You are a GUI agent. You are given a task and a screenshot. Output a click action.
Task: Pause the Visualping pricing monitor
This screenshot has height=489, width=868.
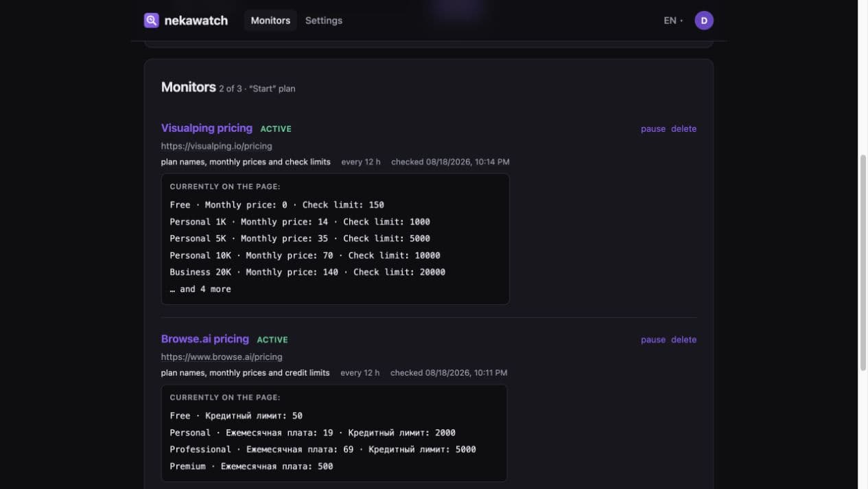[653, 128]
